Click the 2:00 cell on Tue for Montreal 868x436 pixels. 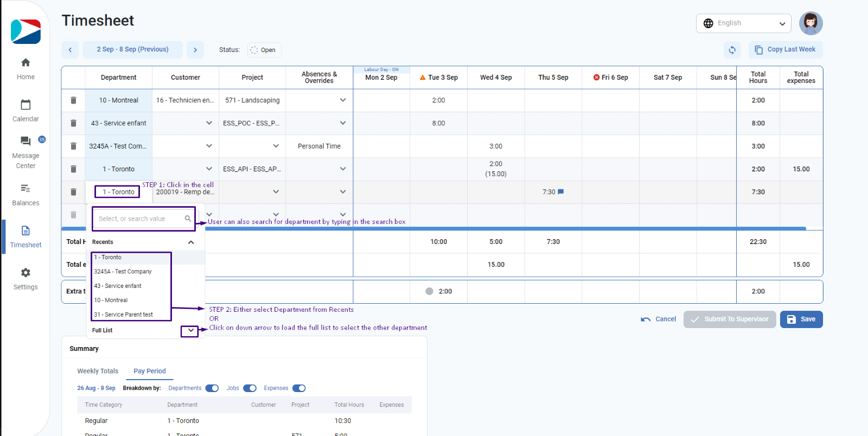click(x=438, y=100)
